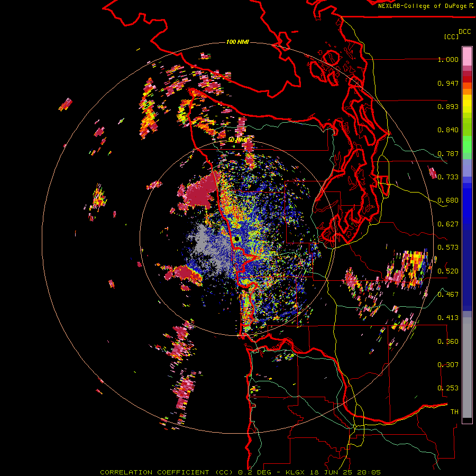Click the large crimson echo northwest of radar
Viewport: 476px width, 476px height.
point(199,193)
